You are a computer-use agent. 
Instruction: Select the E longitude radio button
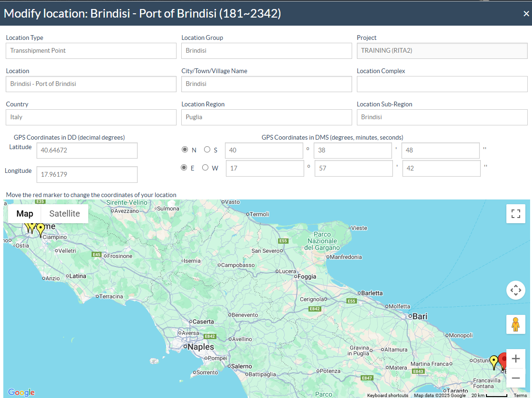tap(184, 168)
